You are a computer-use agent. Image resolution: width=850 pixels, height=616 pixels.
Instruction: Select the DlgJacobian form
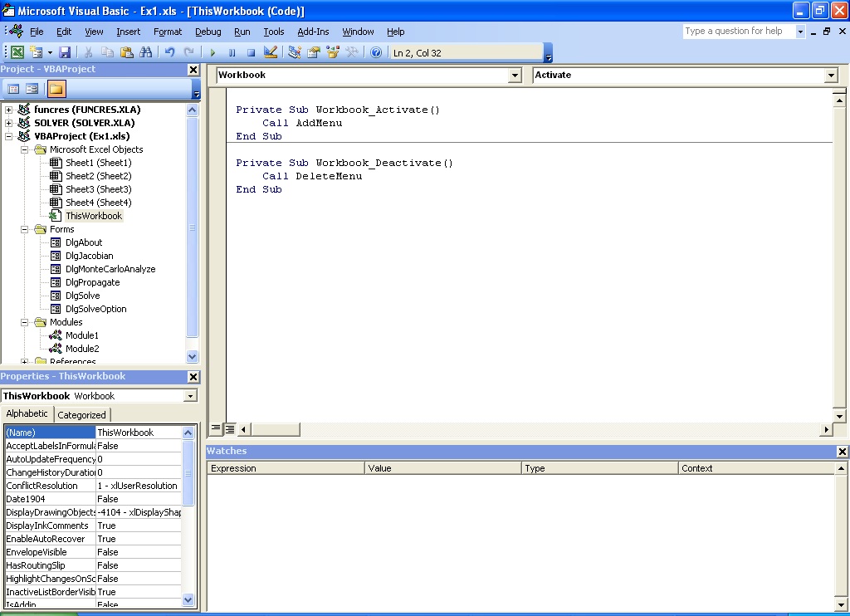click(90, 256)
